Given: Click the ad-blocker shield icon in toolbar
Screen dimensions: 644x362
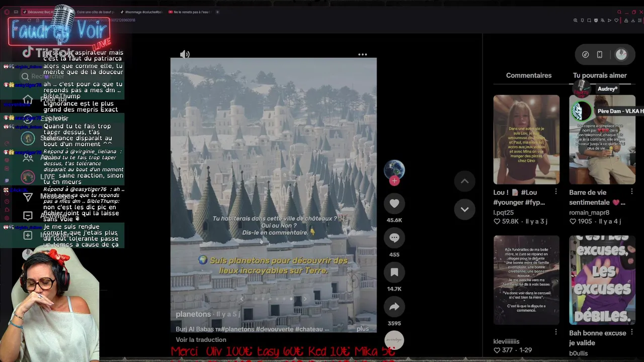Looking at the screenshot, I should click(596, 21).
